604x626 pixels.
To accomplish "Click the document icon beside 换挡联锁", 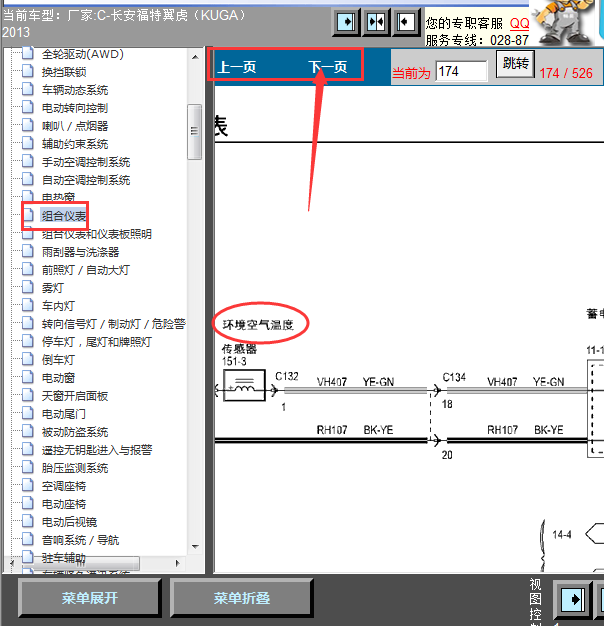I will [x=28, y=71].
